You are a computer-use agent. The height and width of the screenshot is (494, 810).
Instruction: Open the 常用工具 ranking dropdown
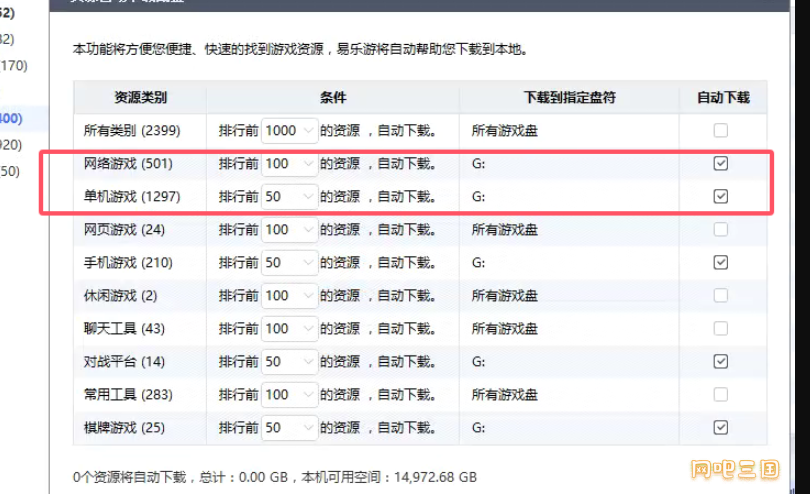pyautogui.click(x=289, y=394)
